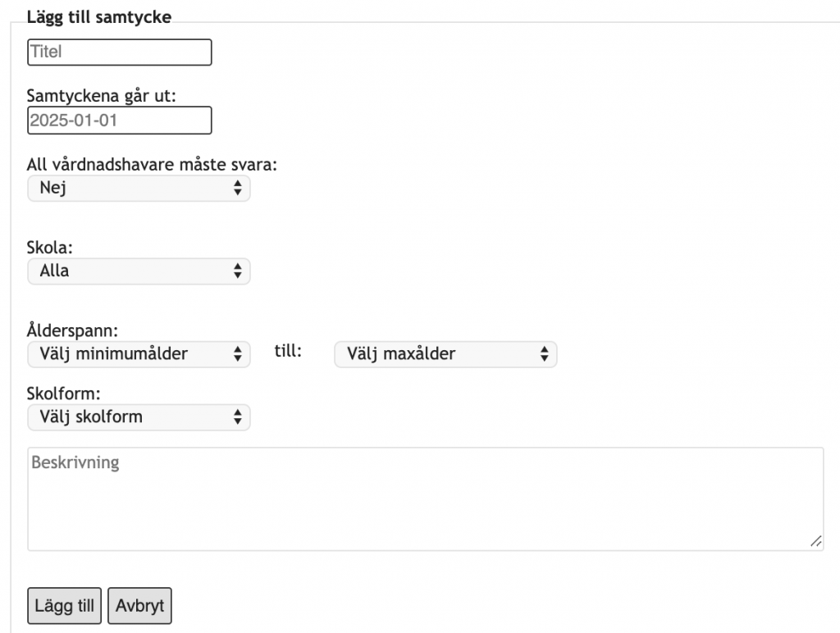Click the arrows icon of Skola select

237,271
